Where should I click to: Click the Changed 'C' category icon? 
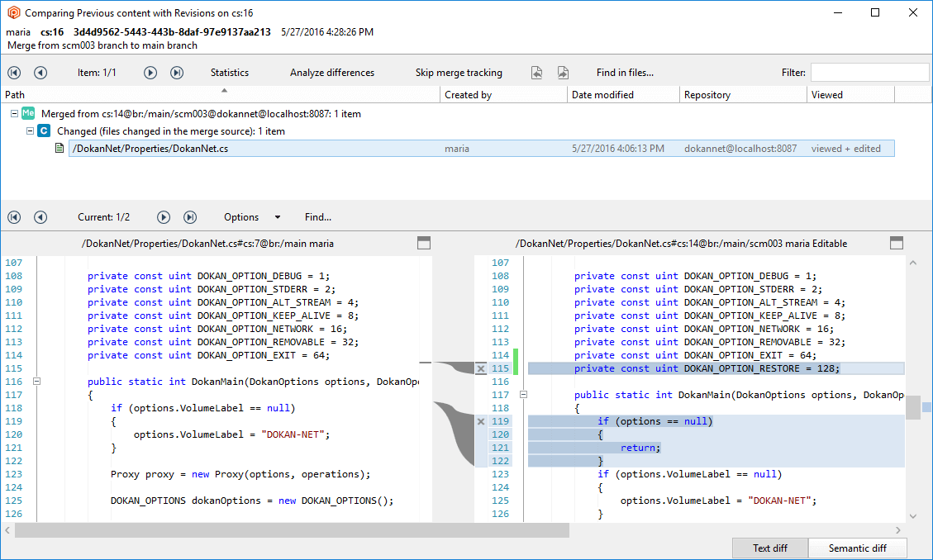coord(44,131)
